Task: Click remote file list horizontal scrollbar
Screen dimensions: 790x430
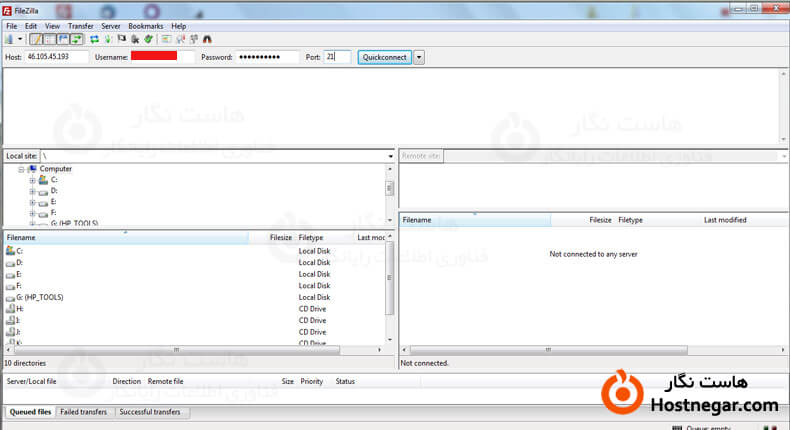Action: pyautogui.click(x=548, y=350)
